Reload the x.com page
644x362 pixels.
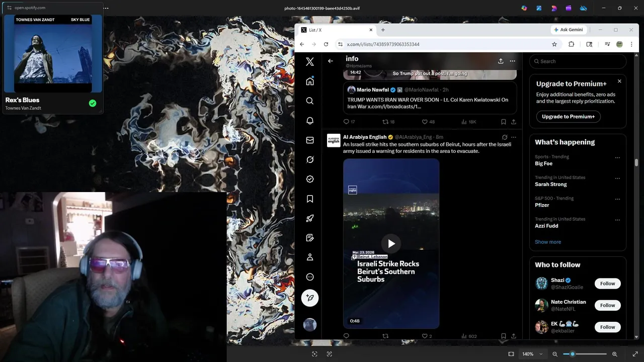click(326, 44)
